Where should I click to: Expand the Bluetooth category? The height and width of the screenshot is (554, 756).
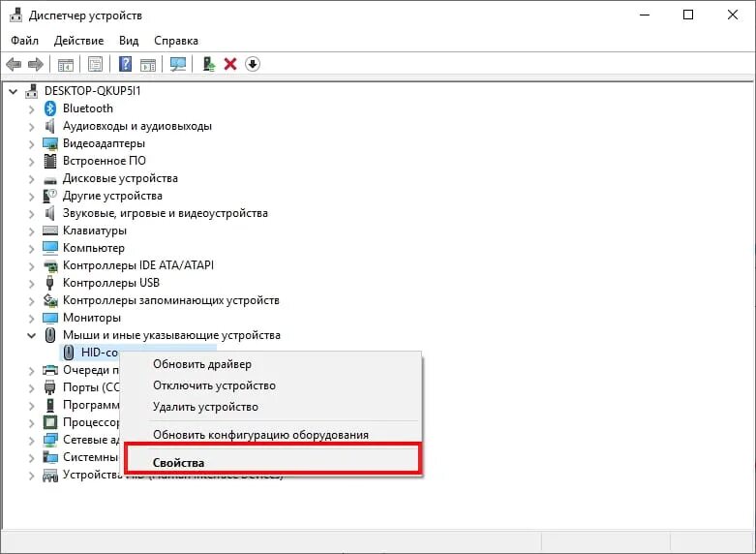pyautogui.click(x=32, y=109)
